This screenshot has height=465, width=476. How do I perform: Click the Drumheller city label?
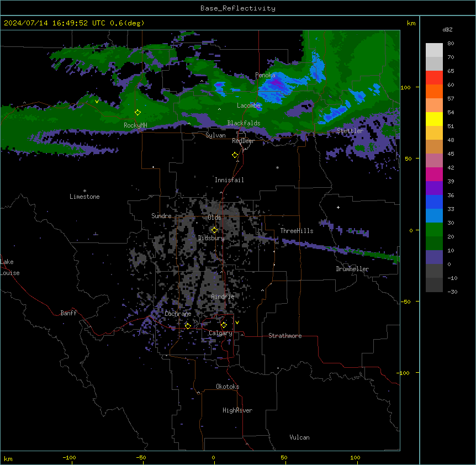click(x=352, y=269)
